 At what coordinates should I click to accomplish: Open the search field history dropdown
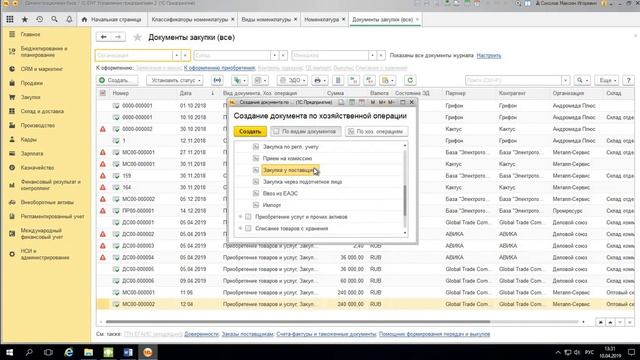coord(565,80)
